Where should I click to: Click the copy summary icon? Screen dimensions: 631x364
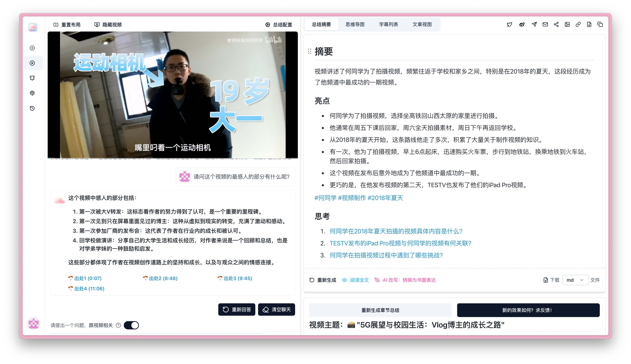600,25
